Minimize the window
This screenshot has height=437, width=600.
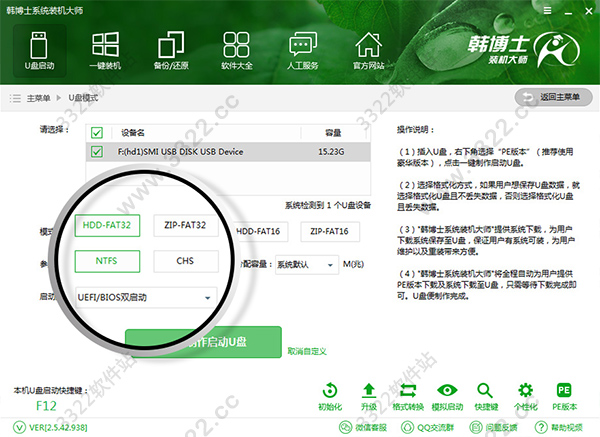click(568, 11)
